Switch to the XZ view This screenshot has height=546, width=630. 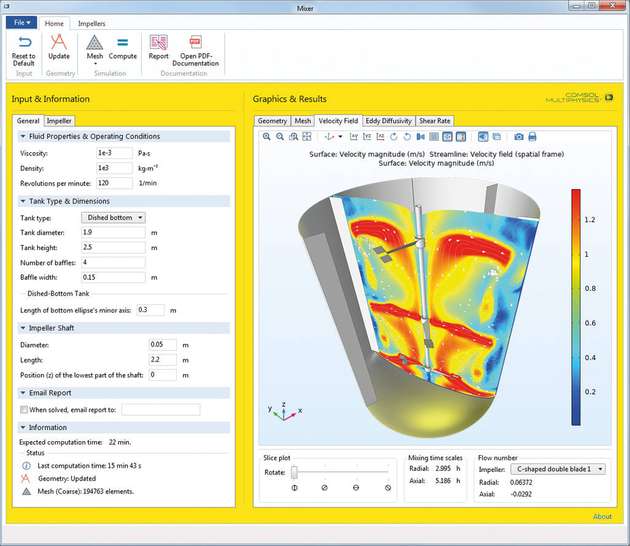point(380,137)
